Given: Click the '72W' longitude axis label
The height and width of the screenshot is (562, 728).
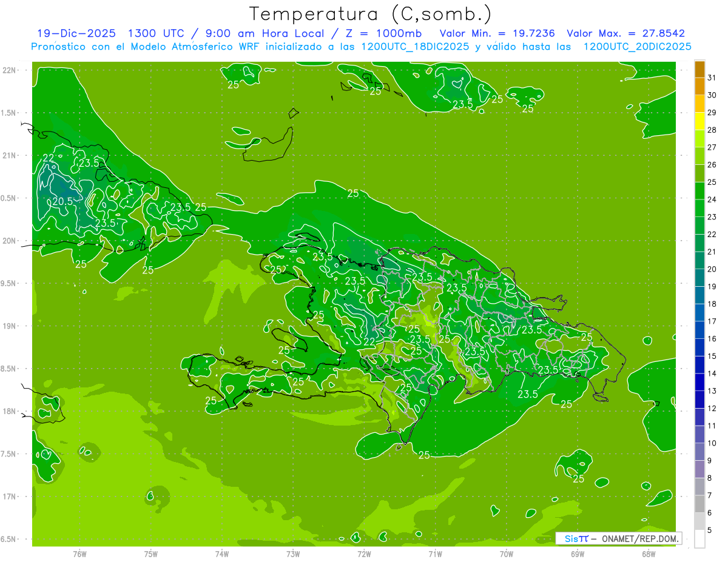Looking at the screenshot, I should pos(364,554).
